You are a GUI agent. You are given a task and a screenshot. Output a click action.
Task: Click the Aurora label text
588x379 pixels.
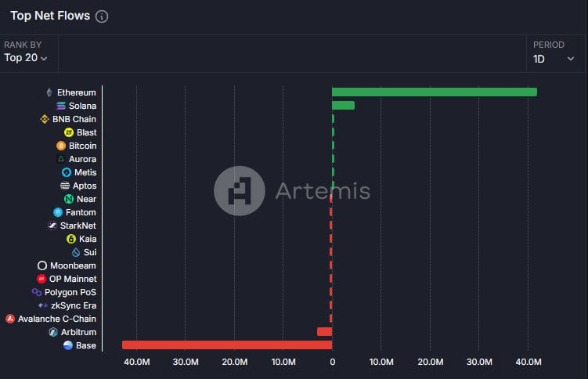pyautogui.click(x=82, y=159)
